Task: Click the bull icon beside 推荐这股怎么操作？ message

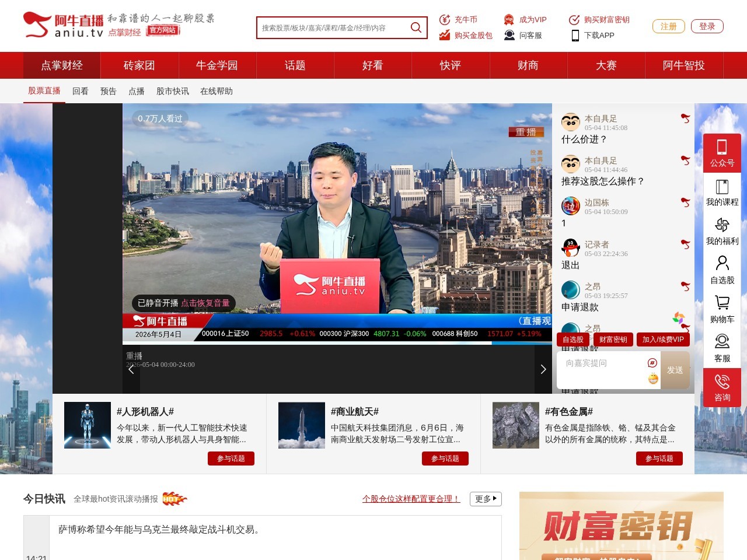Action: pos(685,160)
